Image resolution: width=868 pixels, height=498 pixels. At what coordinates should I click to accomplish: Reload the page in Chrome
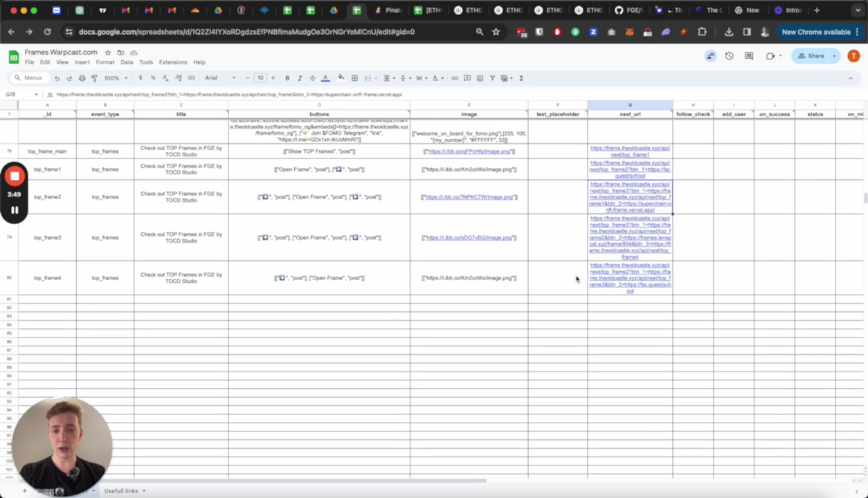(x=47, y=32)
